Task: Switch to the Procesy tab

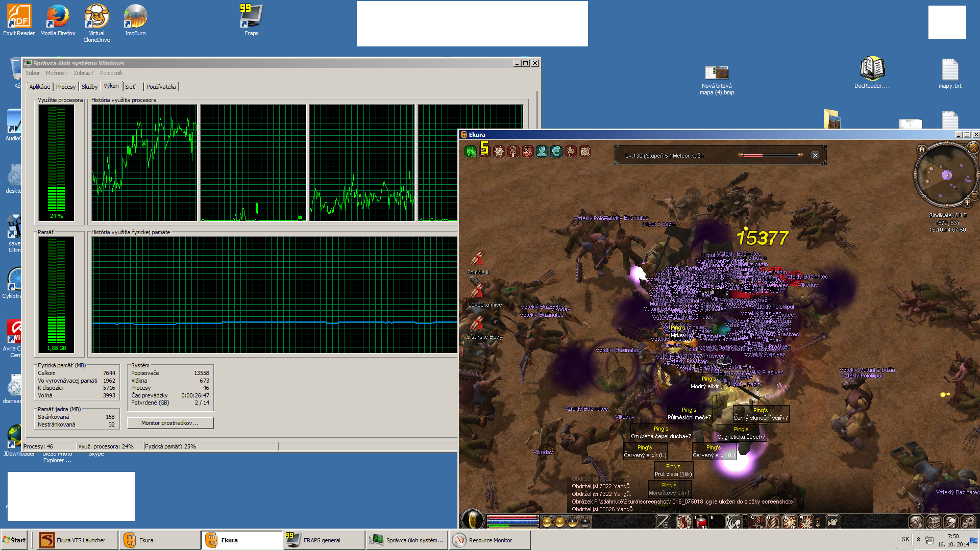Action: pos(65,87)
